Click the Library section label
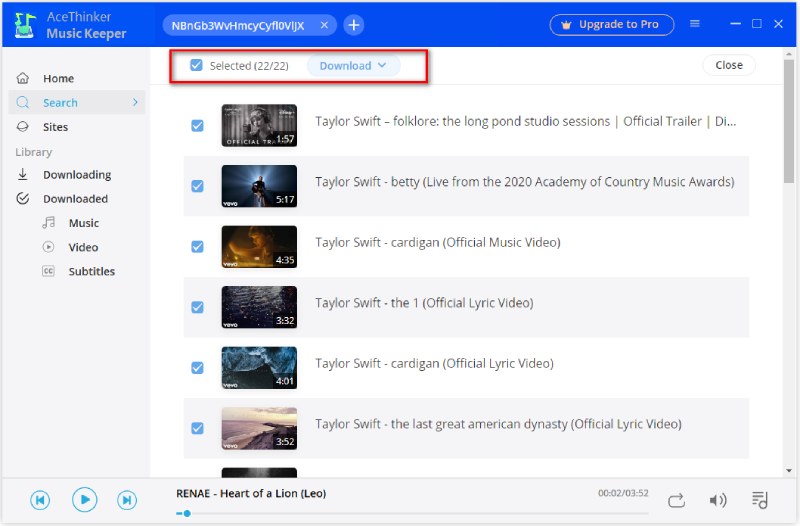Viewport: 800px width, 526px height. point(34,152)
